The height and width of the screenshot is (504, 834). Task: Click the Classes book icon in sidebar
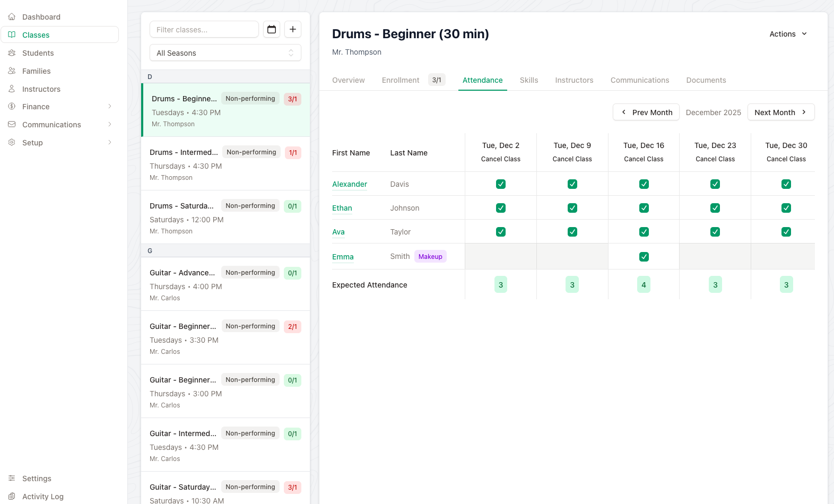point(12,35)
